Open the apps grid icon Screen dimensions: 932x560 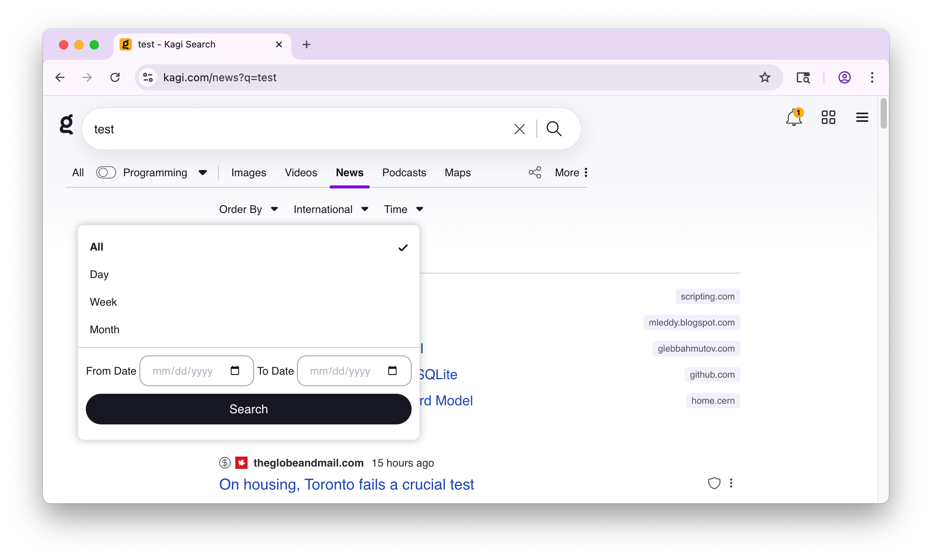click(x=828, y=118)
